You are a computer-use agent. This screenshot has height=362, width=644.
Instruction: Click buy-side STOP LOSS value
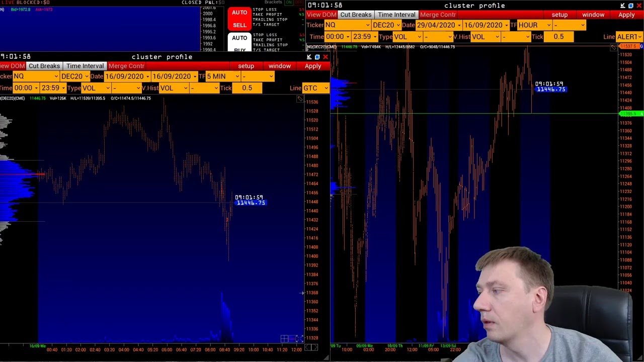pyautogui.click(x=302, y=35)
